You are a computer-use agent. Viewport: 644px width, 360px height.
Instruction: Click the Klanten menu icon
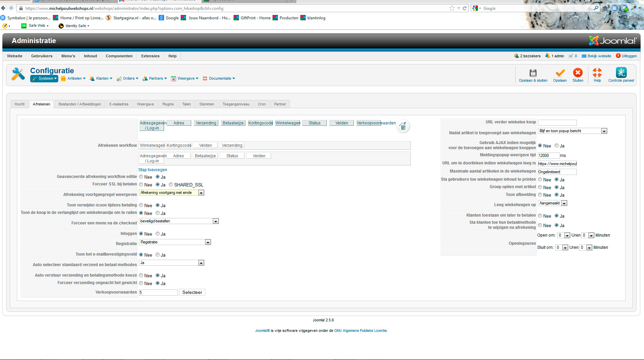[x=92, y=79]
